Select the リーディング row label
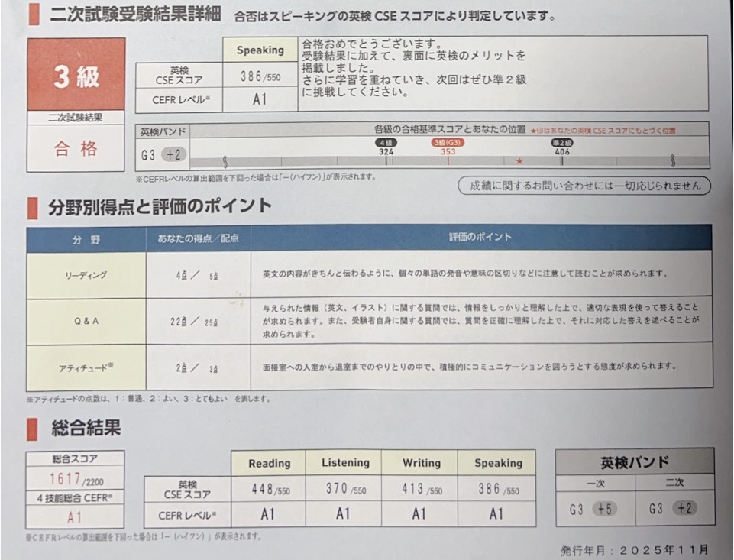734x560 pixels. (x=86, y=274)
